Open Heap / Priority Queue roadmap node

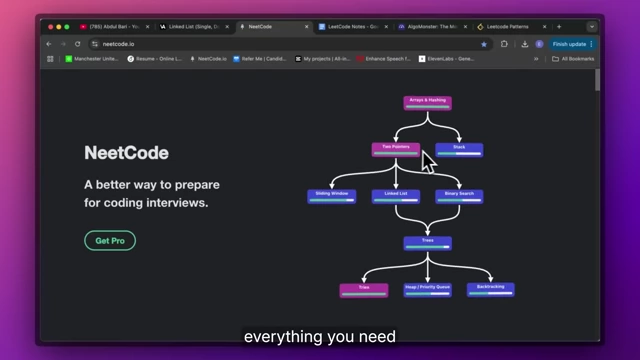427,290
